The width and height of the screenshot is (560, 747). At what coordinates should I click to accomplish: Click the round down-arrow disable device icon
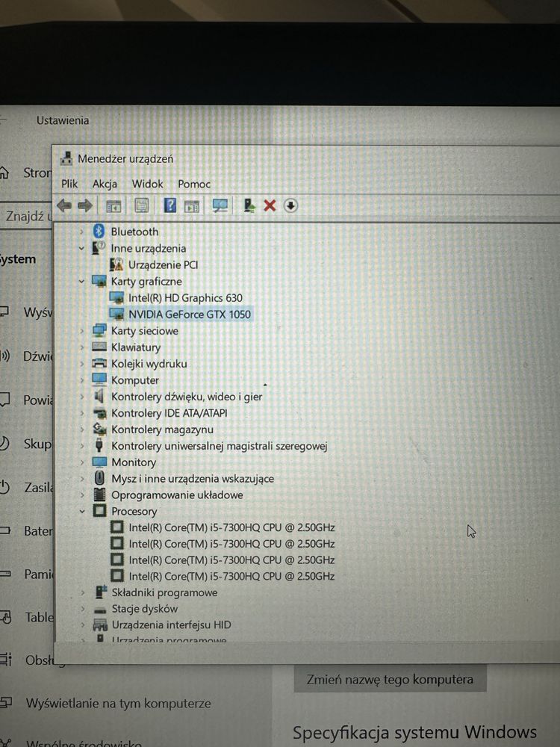[x=290, y=205]
